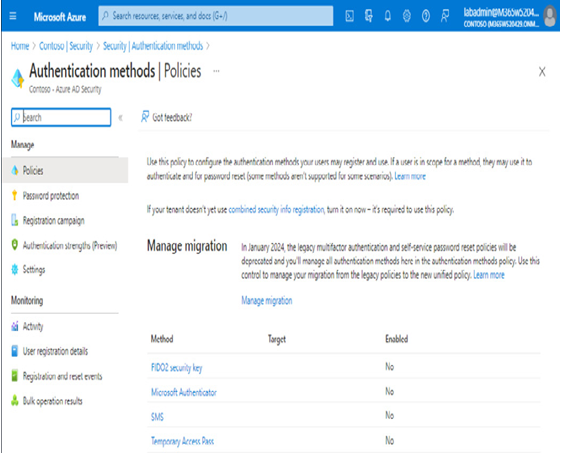Open the portal hamburger menu
The width and height of the screenshot is (561, 456).
pyautogui.click(x=13, y=16)
